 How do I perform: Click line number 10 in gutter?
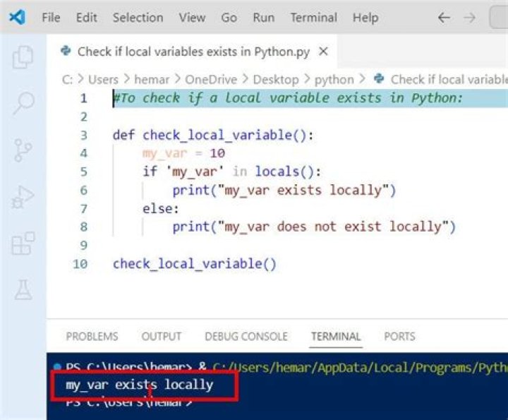tap(80, 264)
